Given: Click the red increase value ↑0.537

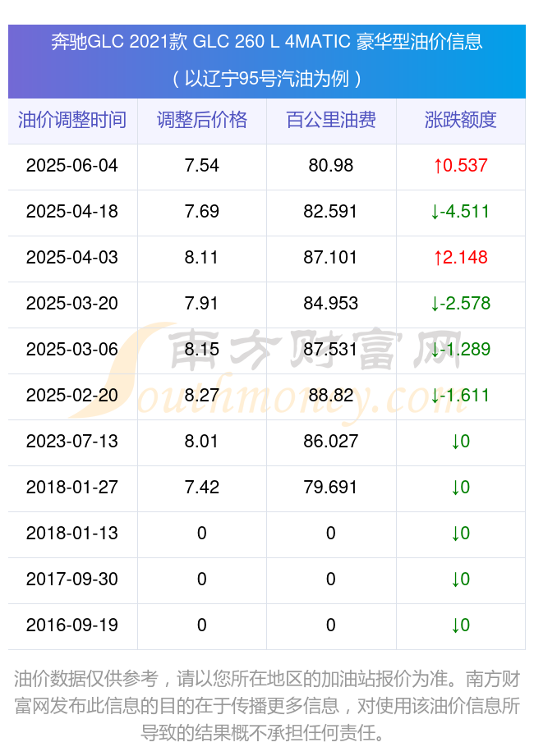Looking at the screenshot, I should [x=461, y=165].
